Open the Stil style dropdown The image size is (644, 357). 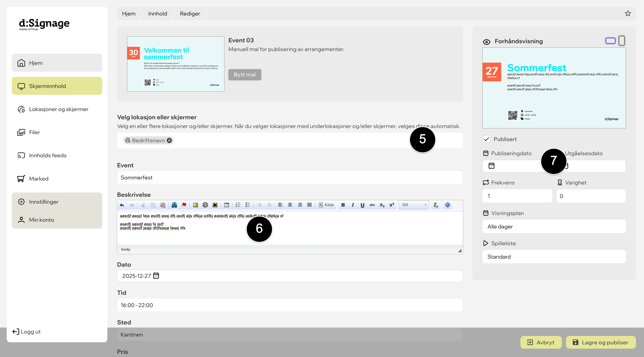point(414,205)
